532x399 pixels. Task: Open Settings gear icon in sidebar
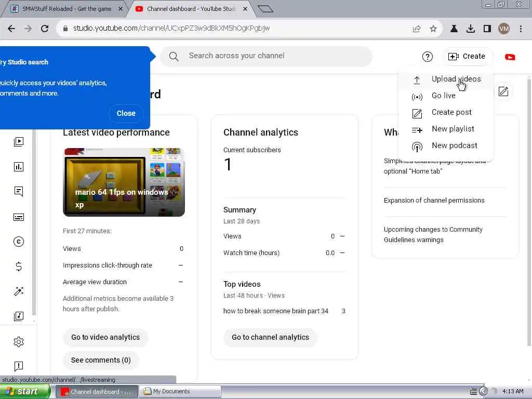point(19,342)
